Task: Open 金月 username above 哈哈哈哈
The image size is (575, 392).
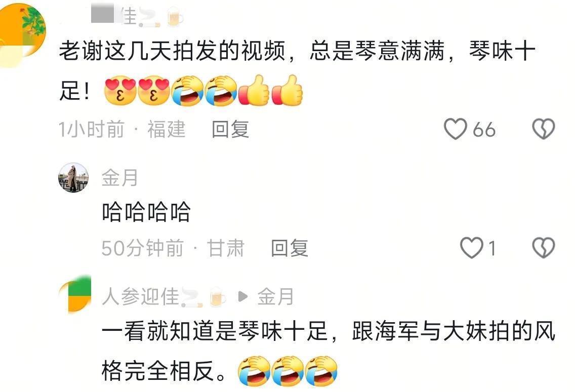Action: (119, 178)
